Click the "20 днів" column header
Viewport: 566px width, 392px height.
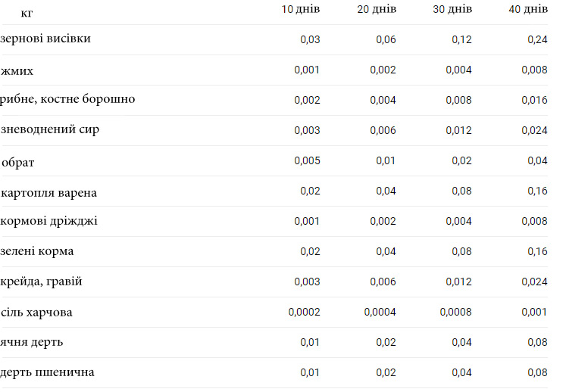(376, 9)
